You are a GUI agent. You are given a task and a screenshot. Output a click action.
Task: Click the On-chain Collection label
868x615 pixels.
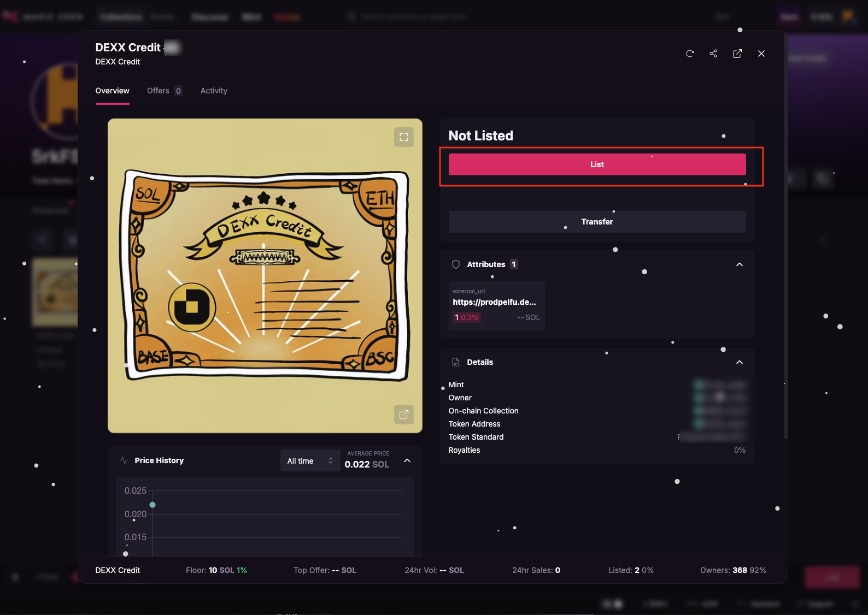click(x=483, y=411)
